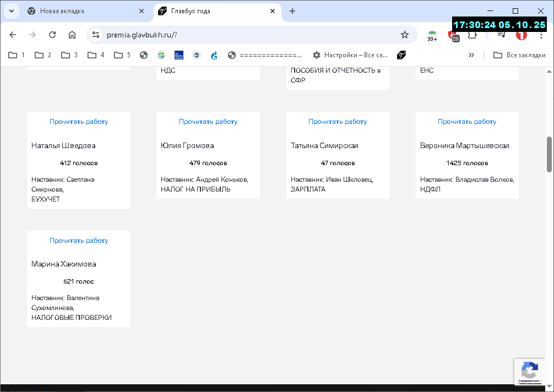Click the forward navigation arrow
The height and width of the screenshot is (392, 554).
[x=32, y=35]
